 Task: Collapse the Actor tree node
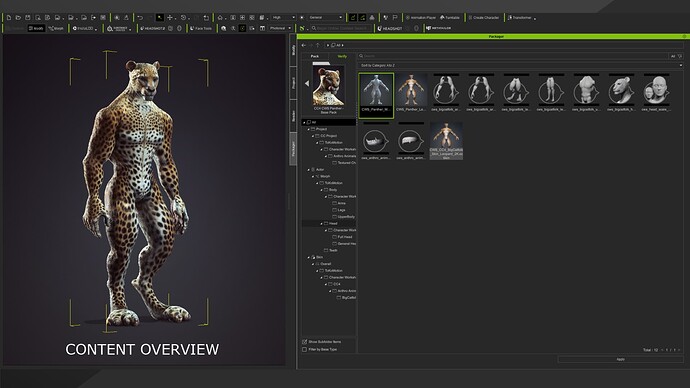click(308, 169)
